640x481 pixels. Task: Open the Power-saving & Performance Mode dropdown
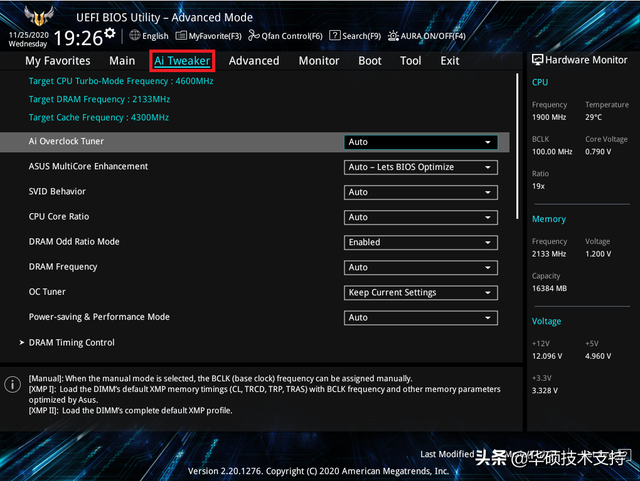[x=421, y=318]
